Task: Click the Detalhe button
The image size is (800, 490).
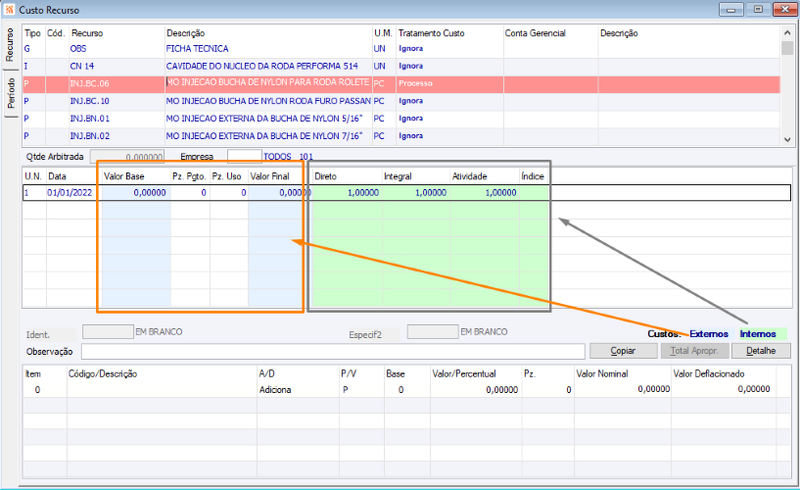Action: pos(761,351)
